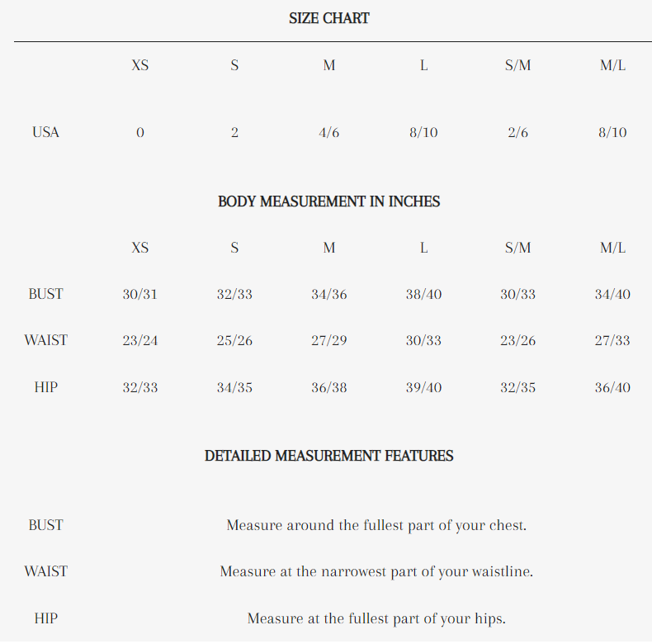This screenshot has width=652, height=644.
Task: Click hip measurement 36/40 for M/L
Action: point(612,386)
